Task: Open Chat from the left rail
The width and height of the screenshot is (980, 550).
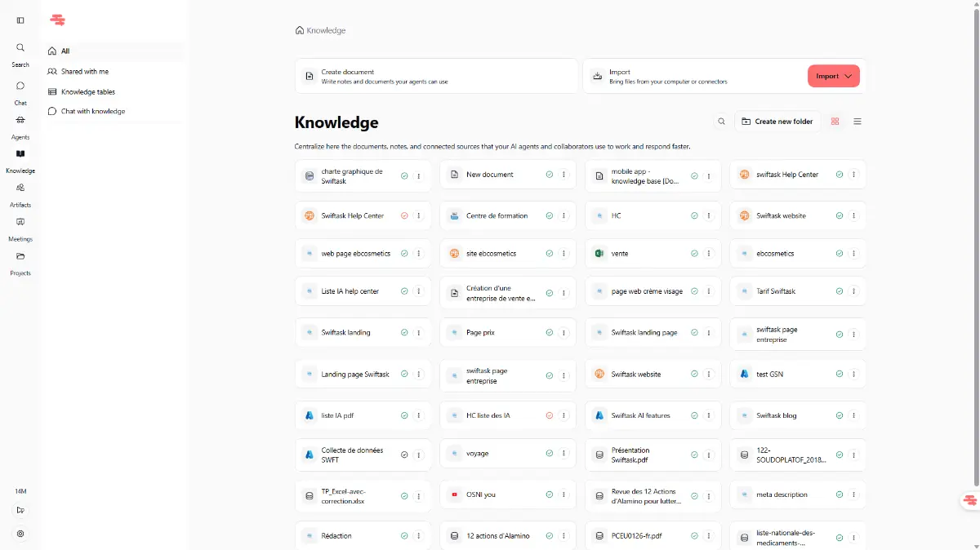Action: (20, 92)
